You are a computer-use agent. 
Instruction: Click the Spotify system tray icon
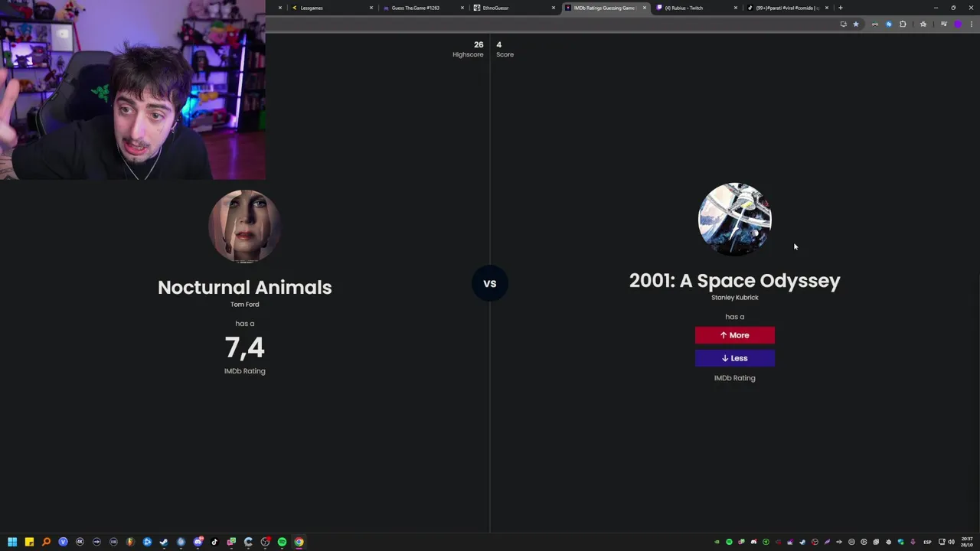click(729, 542)
